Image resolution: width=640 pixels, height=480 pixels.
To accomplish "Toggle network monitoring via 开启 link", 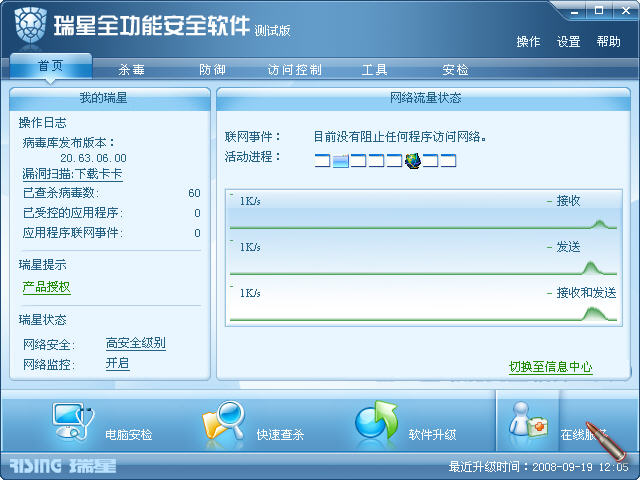I will click(118, 363).
